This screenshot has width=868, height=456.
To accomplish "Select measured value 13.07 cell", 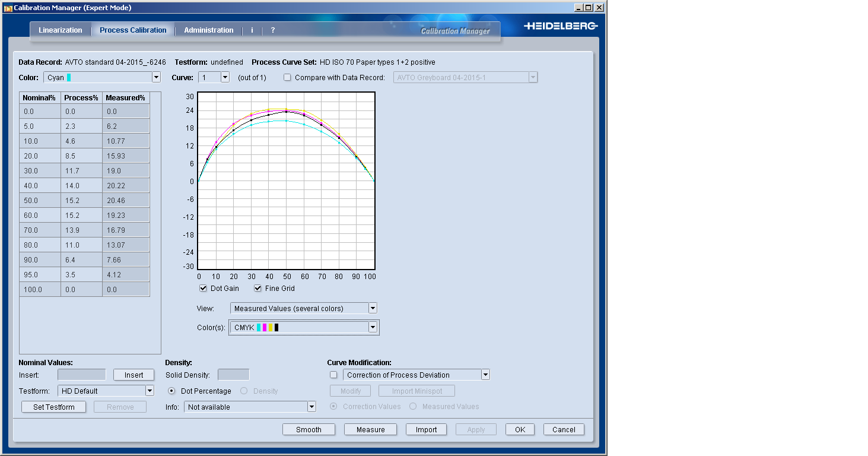I will coord(126,245).
